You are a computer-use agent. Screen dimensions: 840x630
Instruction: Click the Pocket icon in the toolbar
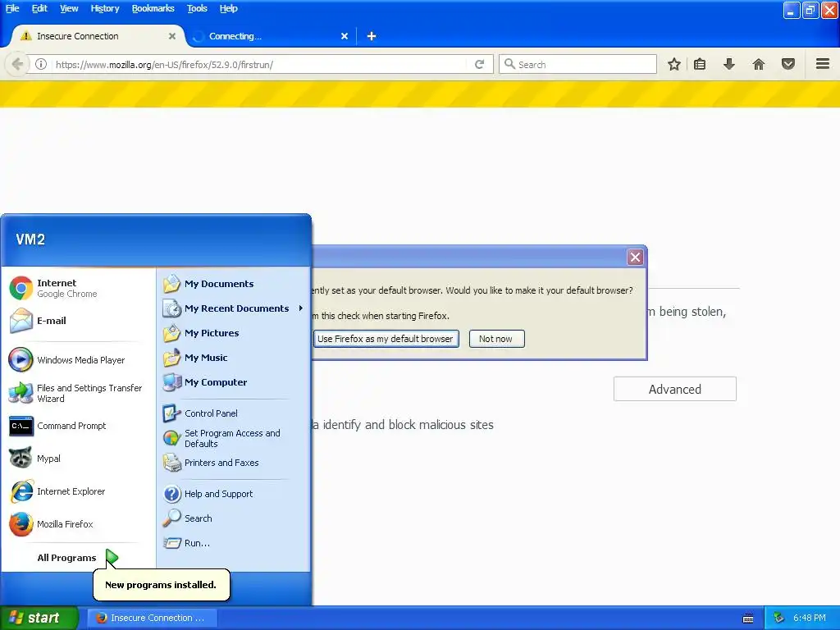[x=788, y=65]
